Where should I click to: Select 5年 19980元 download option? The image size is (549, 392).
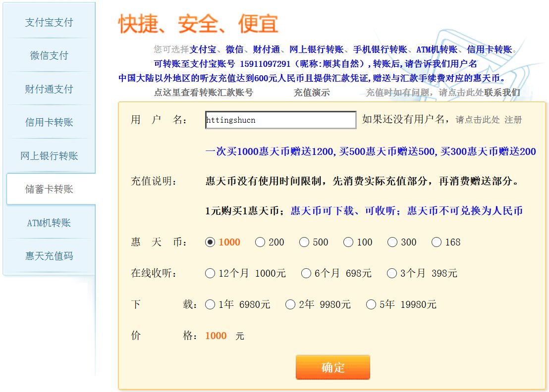coord(371,304)
